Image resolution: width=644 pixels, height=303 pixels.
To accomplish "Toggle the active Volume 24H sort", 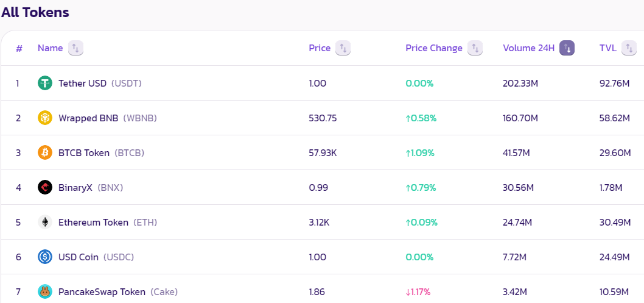I will [x=567, y=48].
